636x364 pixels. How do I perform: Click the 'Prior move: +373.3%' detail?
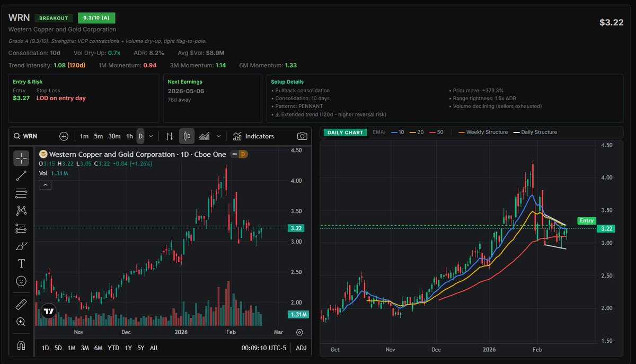476,91
